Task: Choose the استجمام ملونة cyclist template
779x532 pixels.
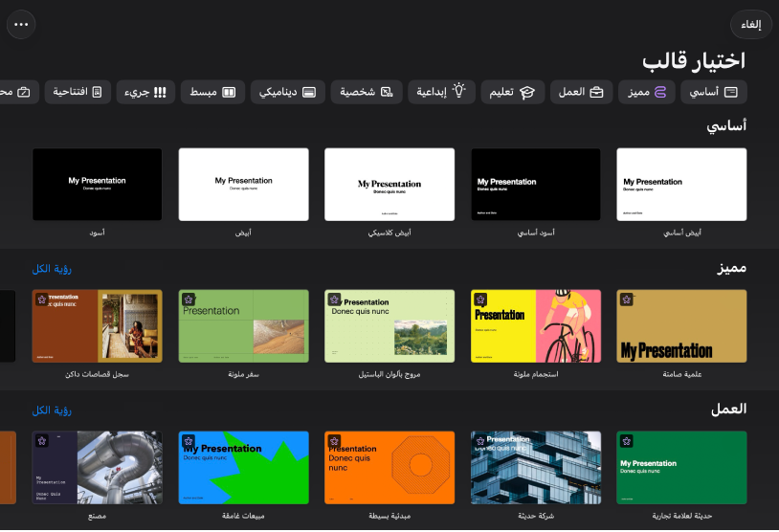Action: click(x=536, y=326)
